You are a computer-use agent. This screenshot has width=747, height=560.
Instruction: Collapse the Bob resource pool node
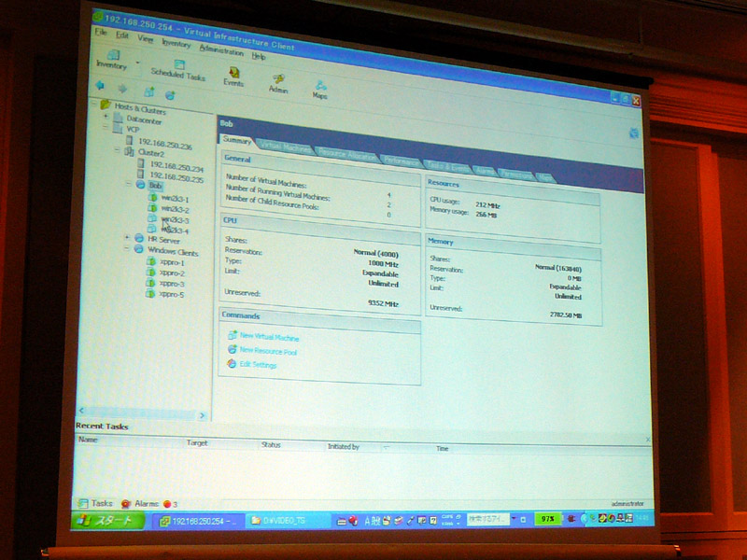tap(129, 183)
